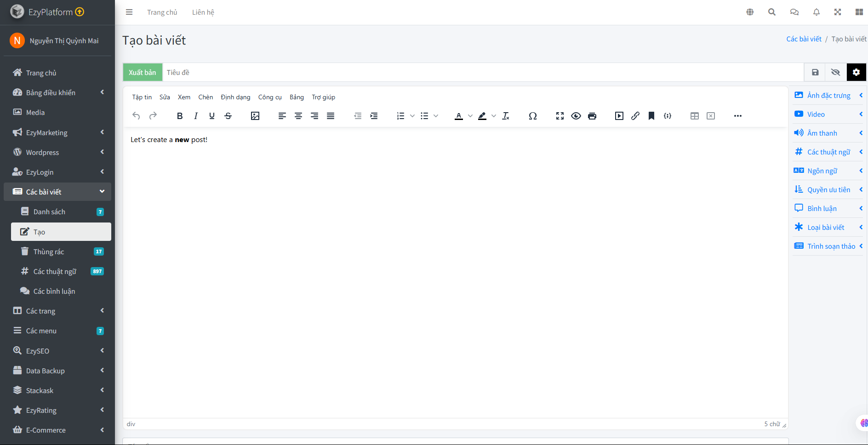868x445 pixels.
Task: Toggle post visibility crossed-eye icon
Action: click(836, 72)
